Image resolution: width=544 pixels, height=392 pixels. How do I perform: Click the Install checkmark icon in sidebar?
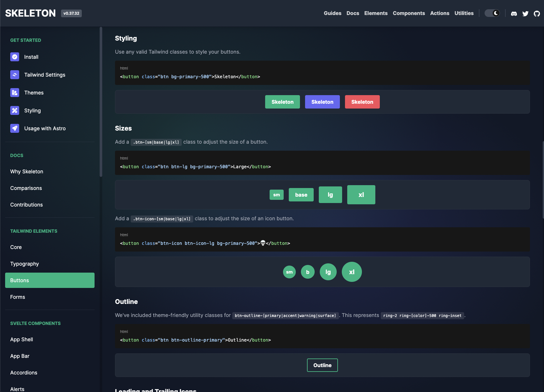(15, 57)
